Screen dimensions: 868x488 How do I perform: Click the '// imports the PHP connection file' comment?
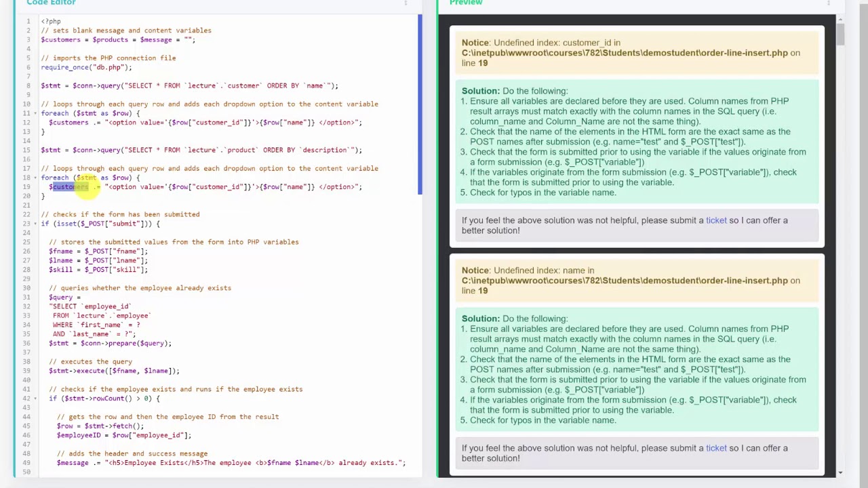[x=108, y=58]
